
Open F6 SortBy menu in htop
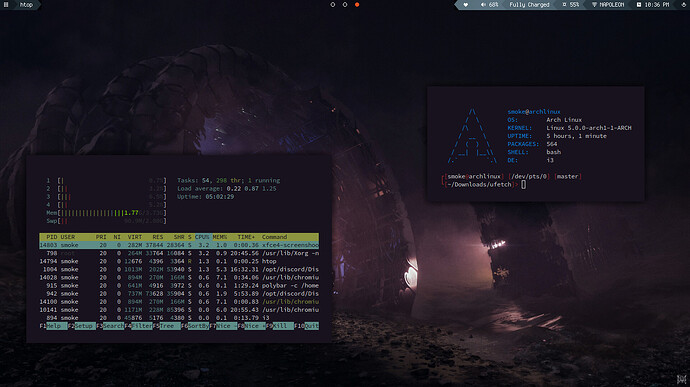pyautogui.click(x=195, y=326)
